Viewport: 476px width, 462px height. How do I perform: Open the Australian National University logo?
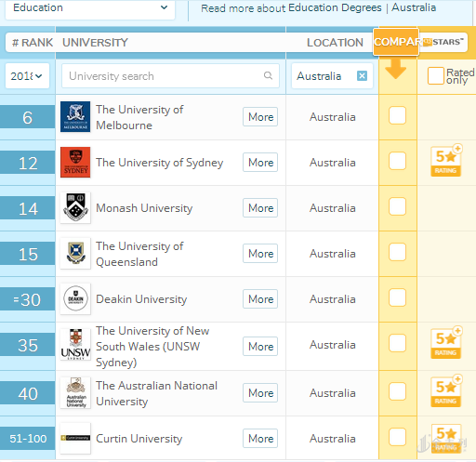[75, 393]
